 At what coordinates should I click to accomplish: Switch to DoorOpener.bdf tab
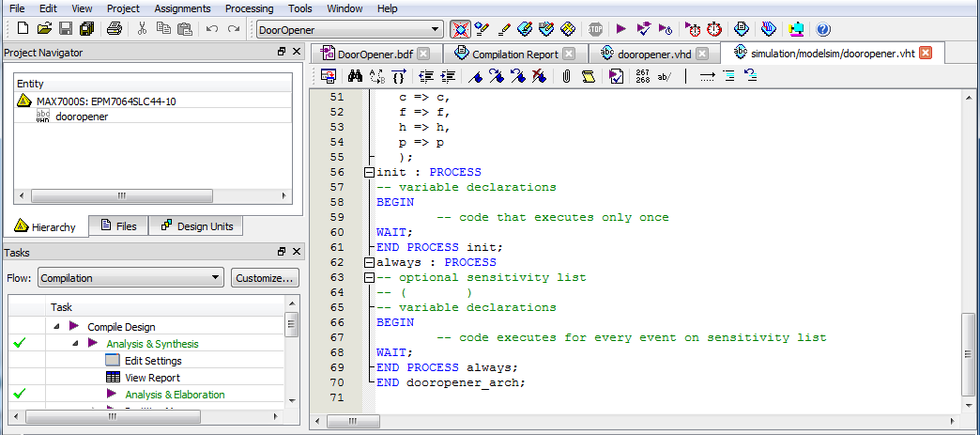pyautogui.click(x=375, y=54)
